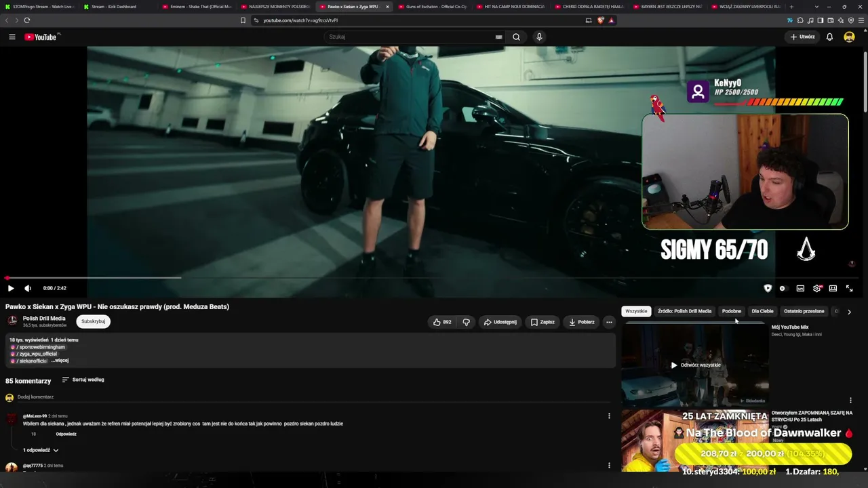Viewport: 868px width, 488px height.
Task: Click the browser address bar URL
Action: 300,20
